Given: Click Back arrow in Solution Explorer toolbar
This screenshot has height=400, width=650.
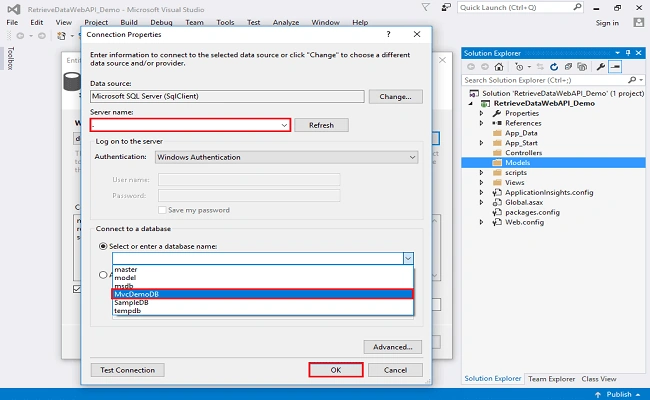Looking at the screenshot, I should click(471, 67).
